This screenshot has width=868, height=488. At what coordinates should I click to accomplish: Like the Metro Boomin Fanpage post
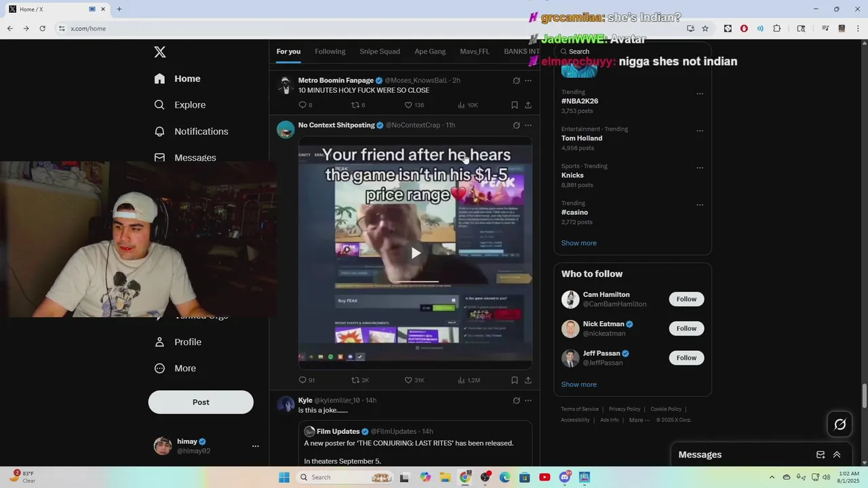click(414, 105)
